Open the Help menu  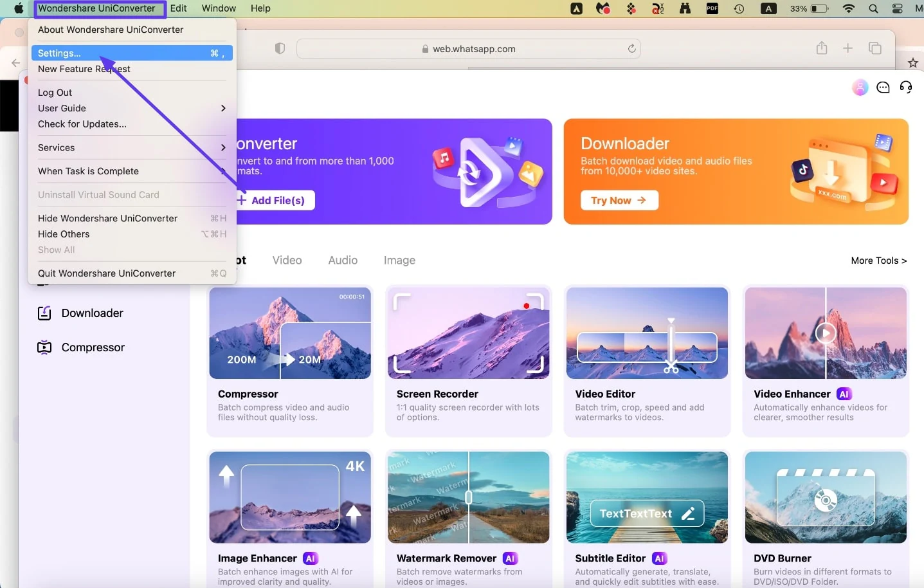(260, 8)
